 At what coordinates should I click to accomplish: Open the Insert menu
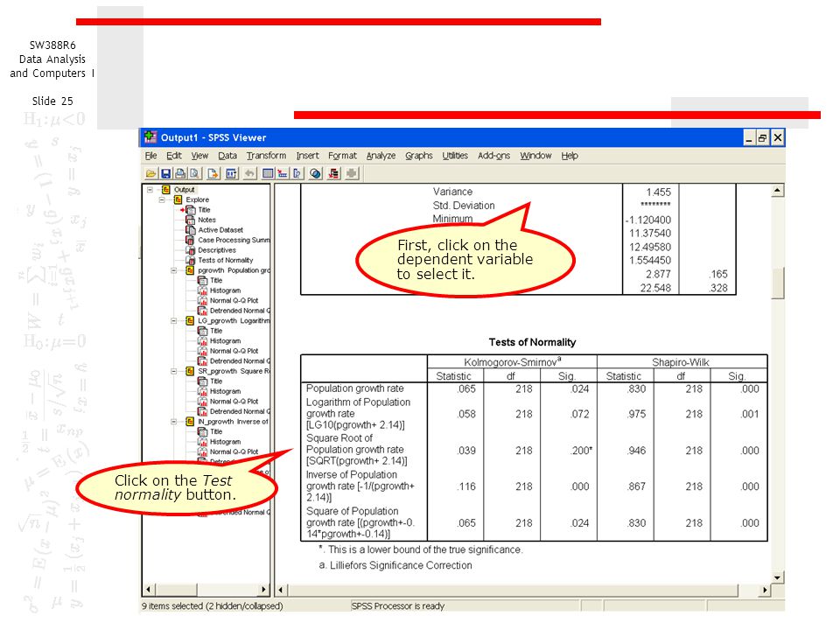click(x=307, y=156)
